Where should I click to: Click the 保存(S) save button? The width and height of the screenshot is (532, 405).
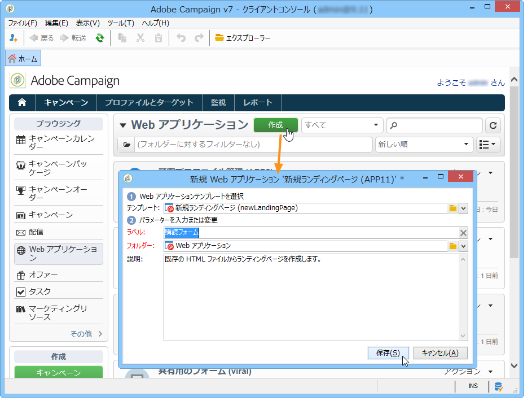388,353
